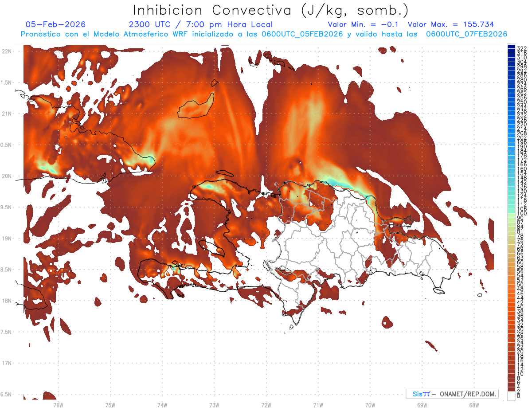Click the '75W' longitude label
The height and width of the screenshot is (411, 532).
pos(110,405)
